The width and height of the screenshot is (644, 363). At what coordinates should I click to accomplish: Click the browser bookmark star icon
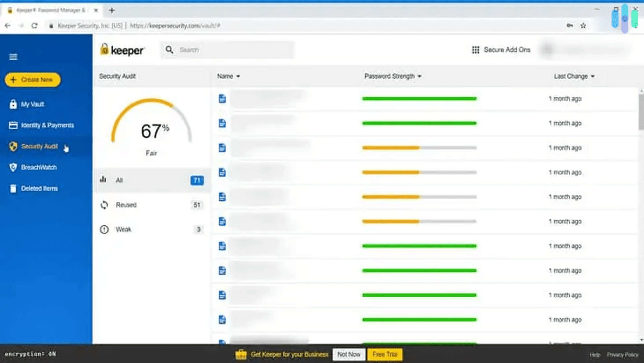[x=583, y=26]
